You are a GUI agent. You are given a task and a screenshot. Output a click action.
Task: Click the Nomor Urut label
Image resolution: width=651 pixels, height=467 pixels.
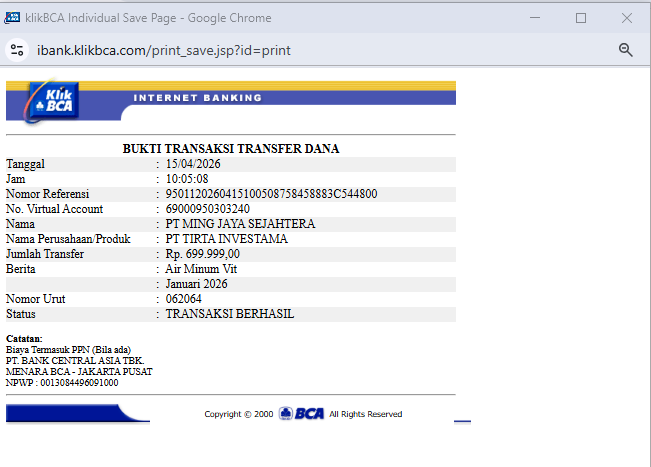coord(36,299)
